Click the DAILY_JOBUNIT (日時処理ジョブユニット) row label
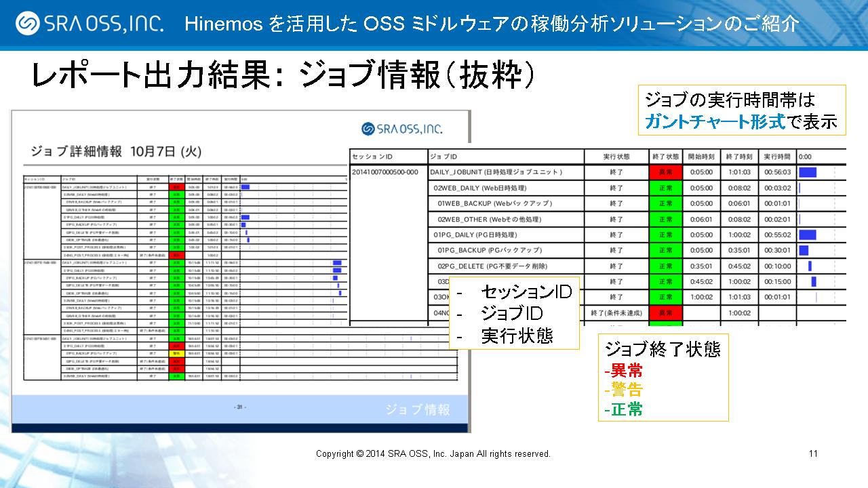 tap(496, 172)
